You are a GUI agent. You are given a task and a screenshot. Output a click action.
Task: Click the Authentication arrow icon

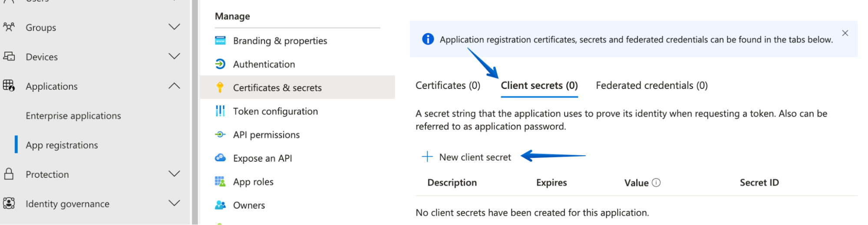pyautogui.click(x=220, y=64)
